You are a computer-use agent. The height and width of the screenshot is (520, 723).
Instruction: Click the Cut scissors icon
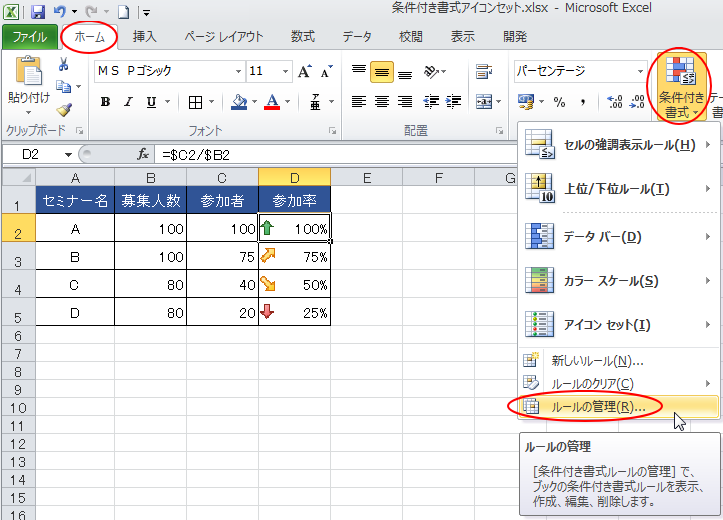pyautogui.click(x=64, y=65)
